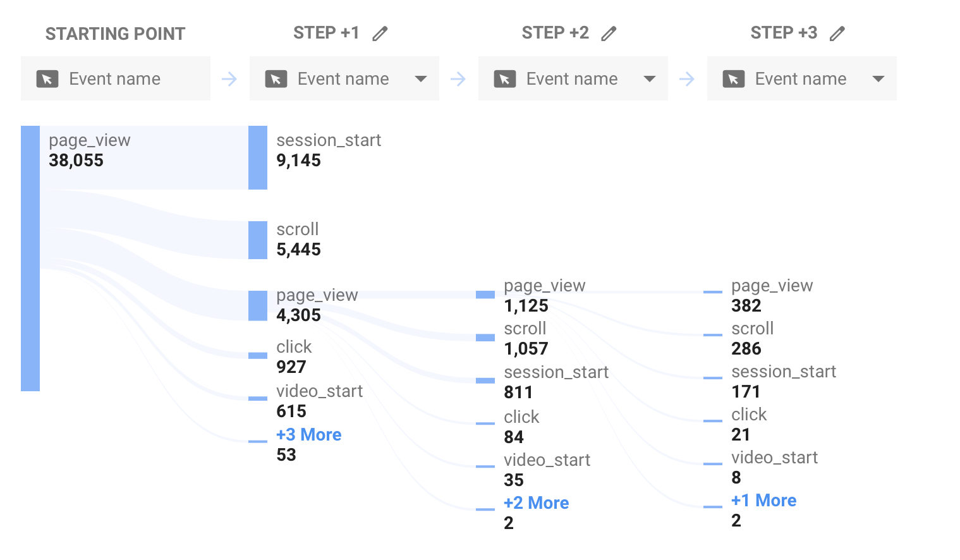Screen dimensions: 960x560
Task: Click cursor icon in STEP +3 selector
Action: point(734,79)
